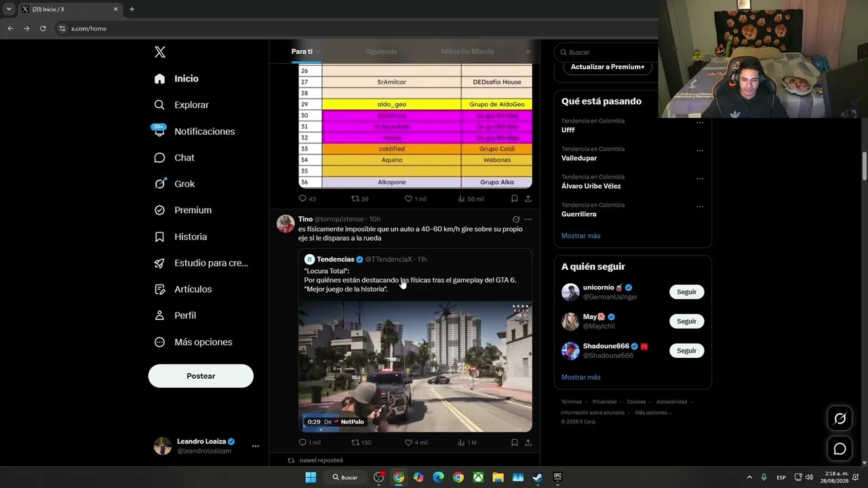This screenshot has height=488, width=868.
Task: Click the page's vertical scrollbar thumb
Action: (865, 166)
